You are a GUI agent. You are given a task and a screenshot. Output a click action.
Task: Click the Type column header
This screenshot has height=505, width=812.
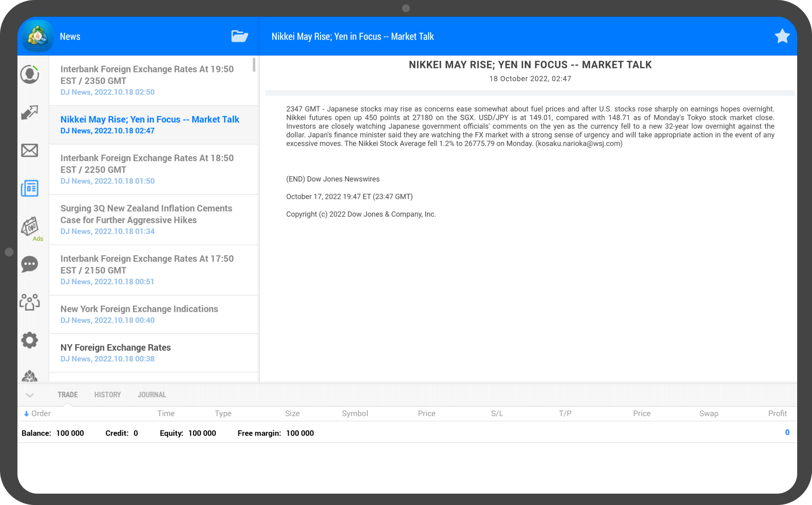pos(223,413)
